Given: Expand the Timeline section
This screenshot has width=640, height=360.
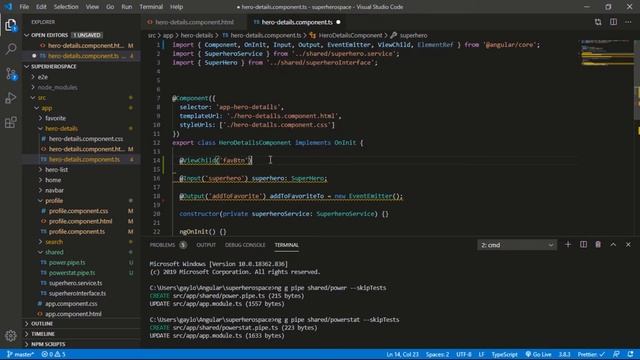Looking at the screenshot, I should click(x=43, y=334).
